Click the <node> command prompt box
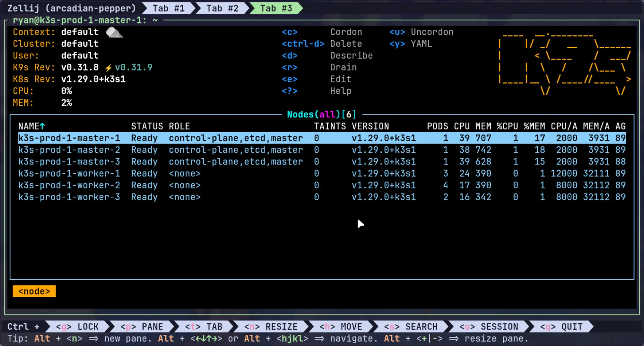Screen dimensions: 644x346 click(x=34, y=291)
